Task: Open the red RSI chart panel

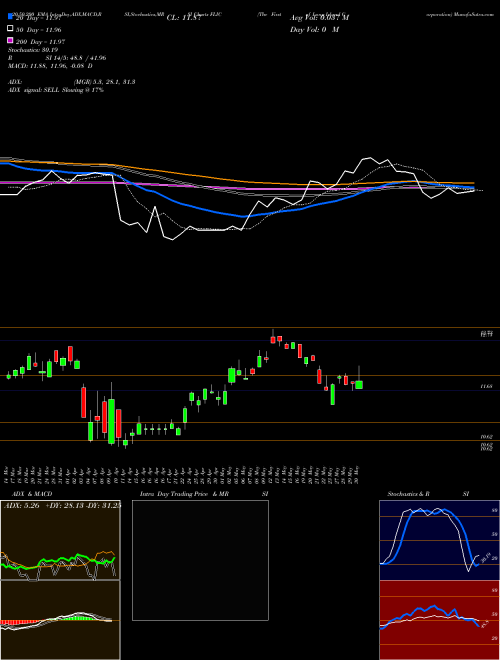Action: coord(439,620)
